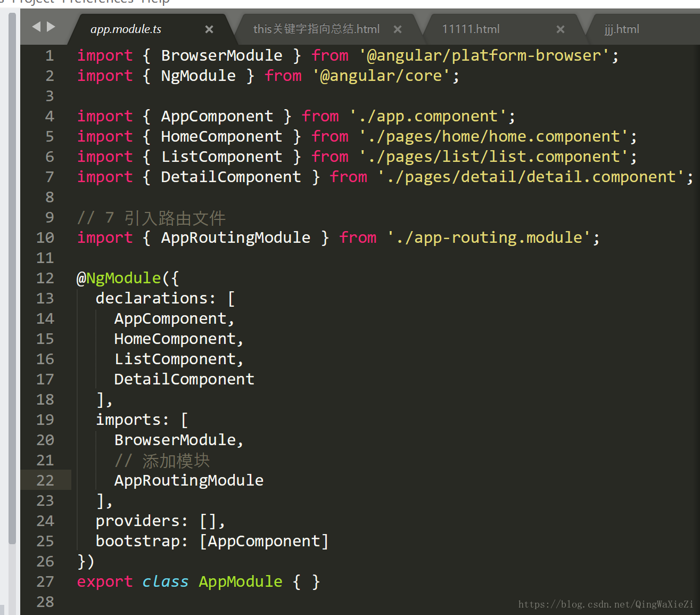Click AppRoutingModule on line 22
This screenshot has height=615, width=700.
click(189, 480)
